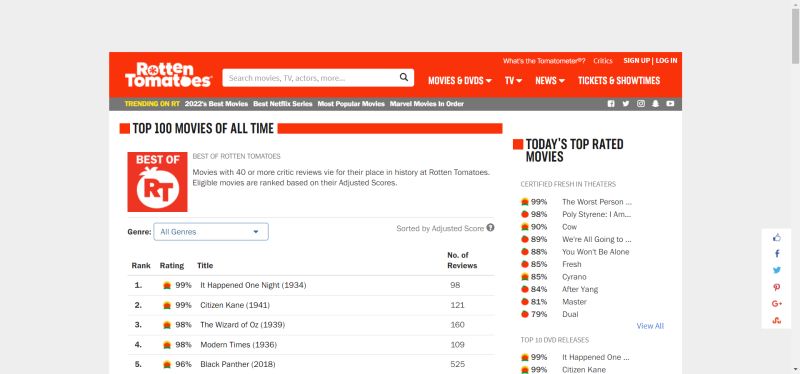Open Best Netflix Series trending link
This screenshot has width=800, height=374.
tap(283, 104)
